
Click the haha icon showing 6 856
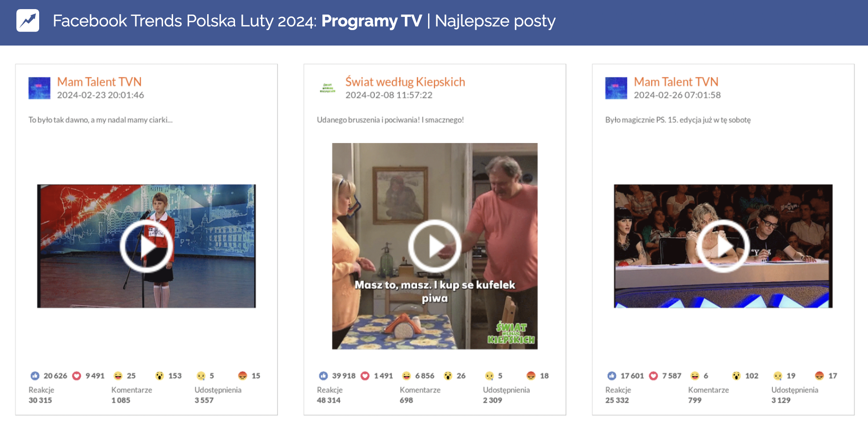[x=406, y=376]
